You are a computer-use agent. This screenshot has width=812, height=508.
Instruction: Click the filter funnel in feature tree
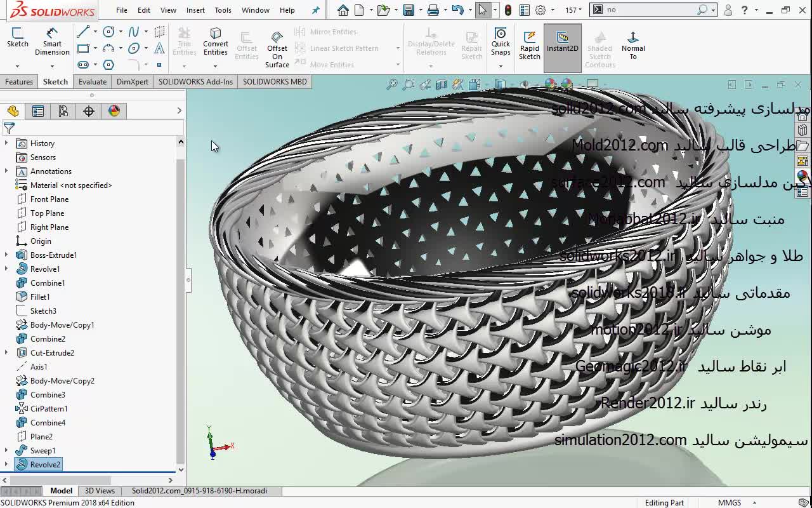9,128
